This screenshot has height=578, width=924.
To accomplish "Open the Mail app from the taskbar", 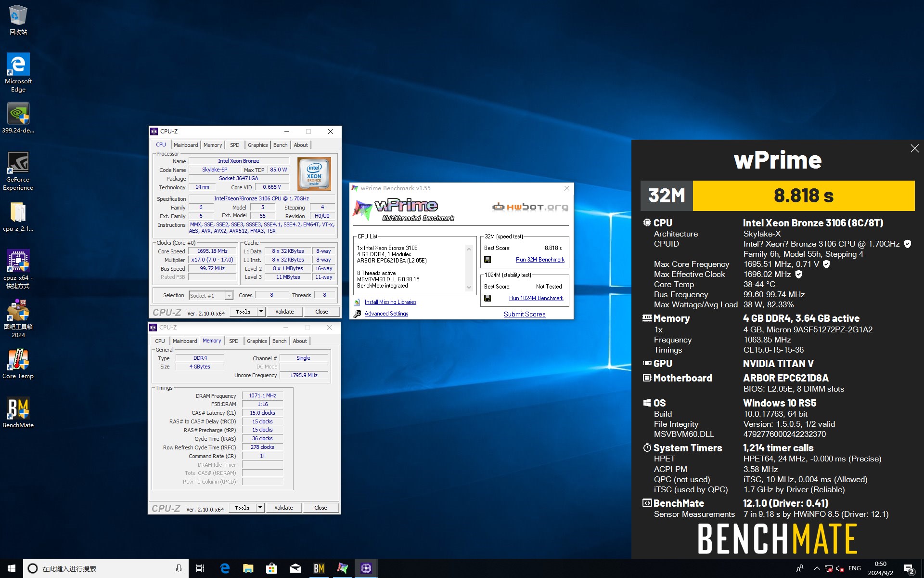I will [295, 568].
